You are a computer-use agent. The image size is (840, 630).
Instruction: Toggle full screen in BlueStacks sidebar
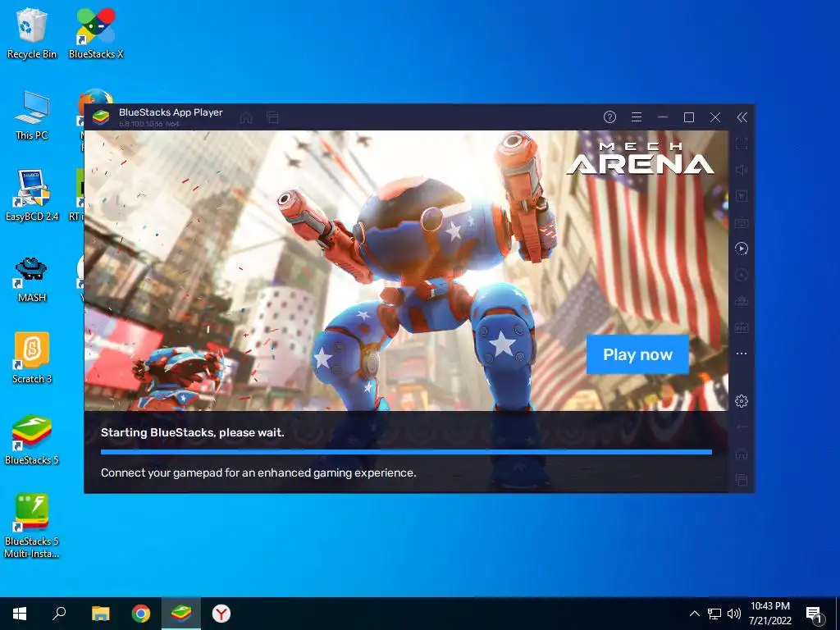coord(742,144)
